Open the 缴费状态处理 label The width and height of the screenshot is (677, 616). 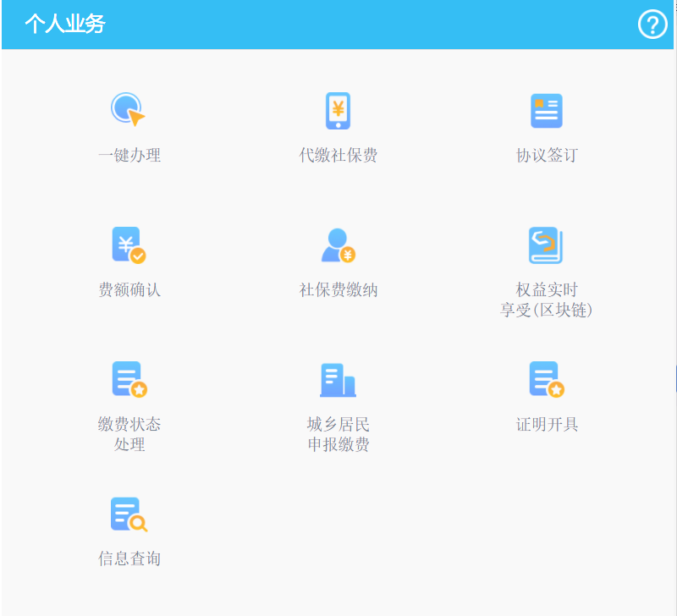point(129,434)
